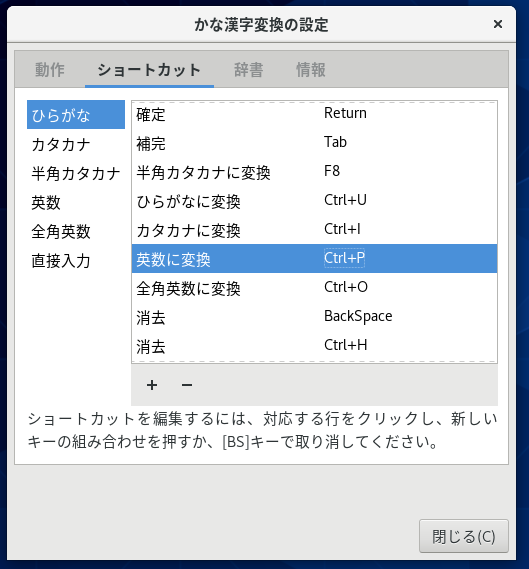
Task: Click the BackSpace shortcut key cell
Action: coord(358,316)
